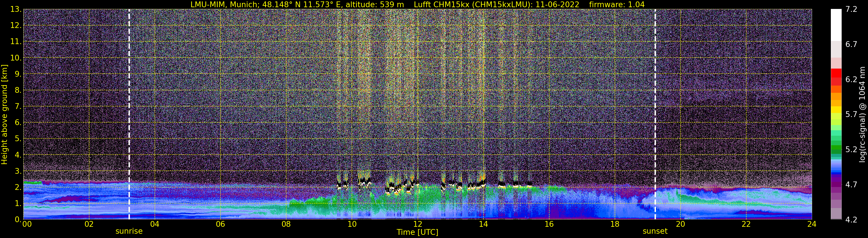868x238 pixels.
Task: Click the 7.2 value on the colorbar
Action: coord(851,9)
